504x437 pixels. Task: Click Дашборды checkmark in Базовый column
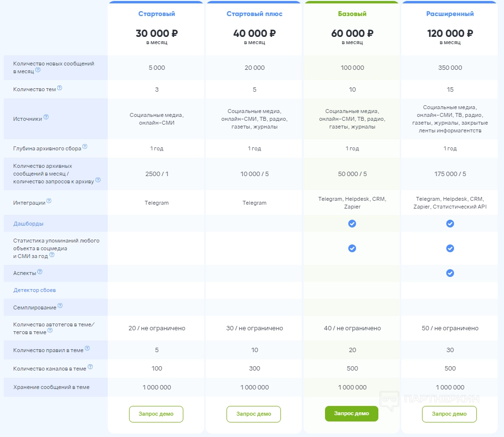[x=352, y=224]
